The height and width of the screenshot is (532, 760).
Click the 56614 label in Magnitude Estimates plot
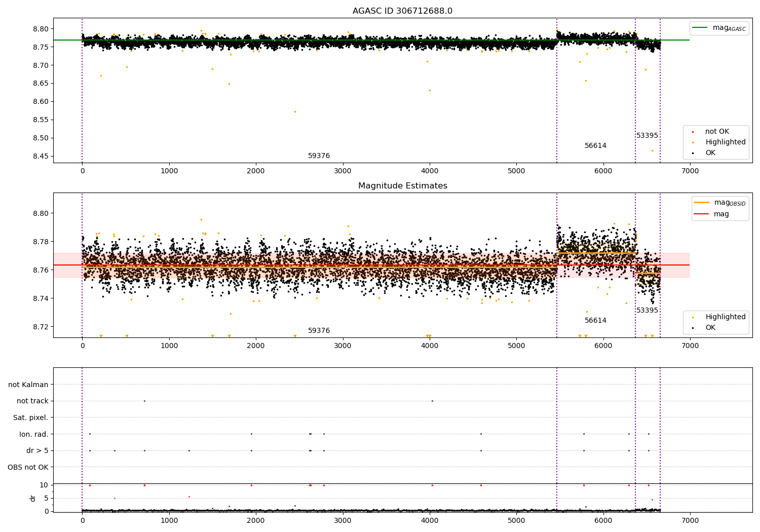[x=595, y=321]
